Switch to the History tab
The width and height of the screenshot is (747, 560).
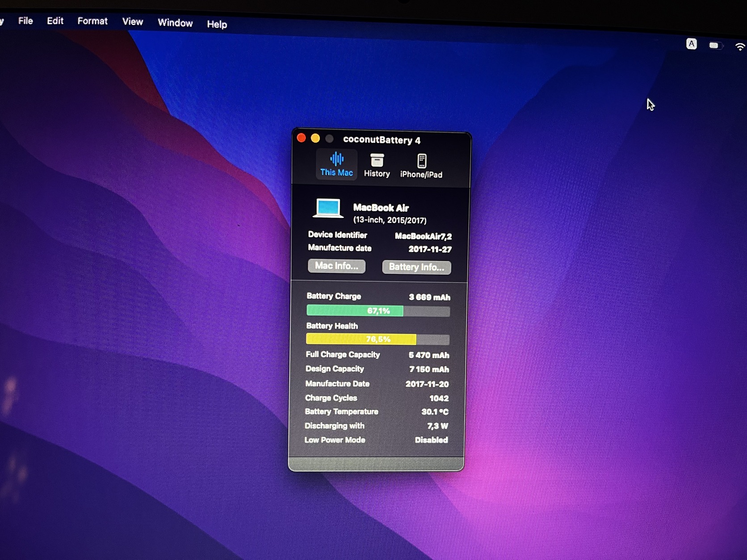pyautogui.click(x=377, y=165)
